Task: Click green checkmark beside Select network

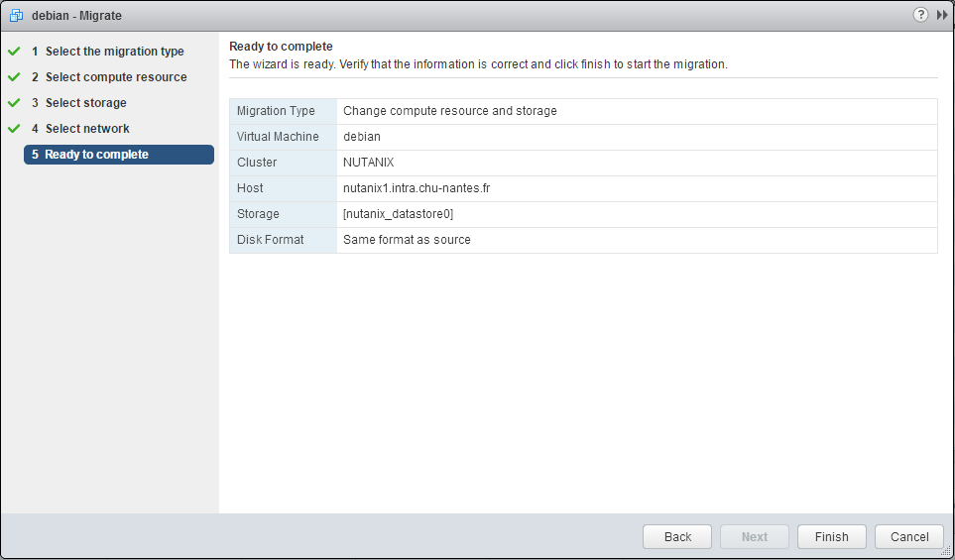Action: pyautogui.click(x=14, y=129)
